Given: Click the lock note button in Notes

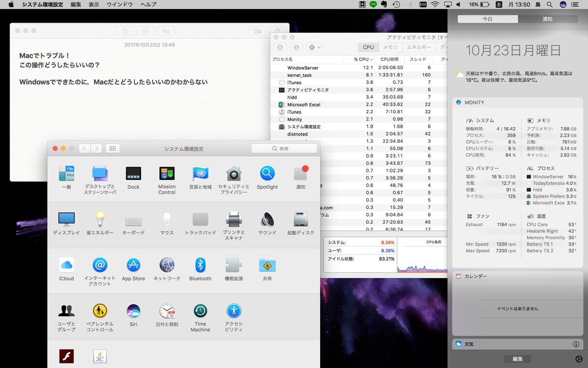Looking at the screenshot, I should click(x=125, y=30).
